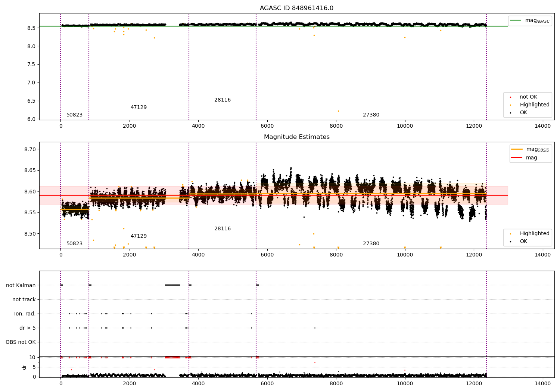Click the x-axis tick 6000 of bottom plot

click(x=267, y=383)
